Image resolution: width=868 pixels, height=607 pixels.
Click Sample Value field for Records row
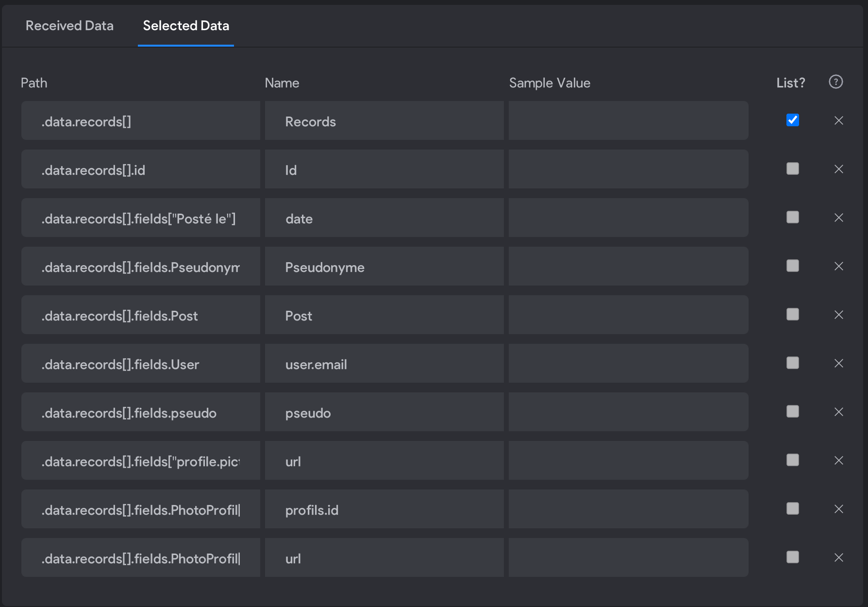click(x=628, y=120)
